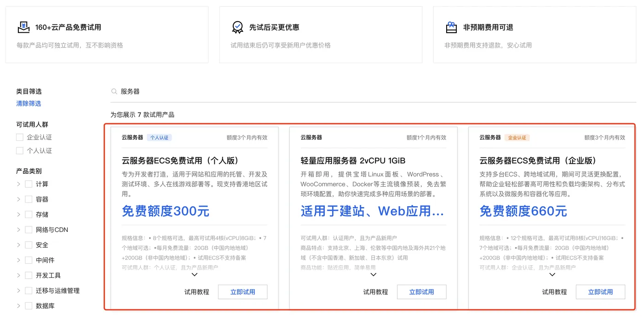The width and height of the screenshot is (644, 317).
Task: Click 立即试用 on ECS 企业版 card
Action: click(x=600, y=292)
